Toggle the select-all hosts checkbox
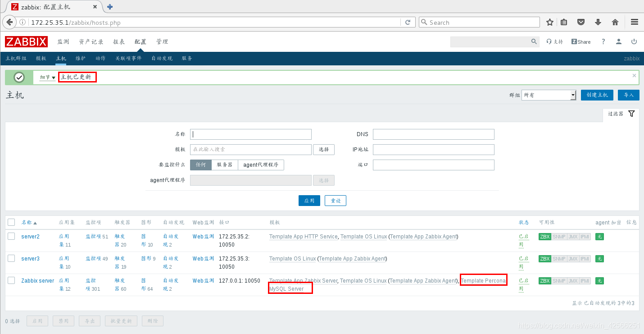Image resolution: width=644 pixels, height=334 pixels. 11,222
